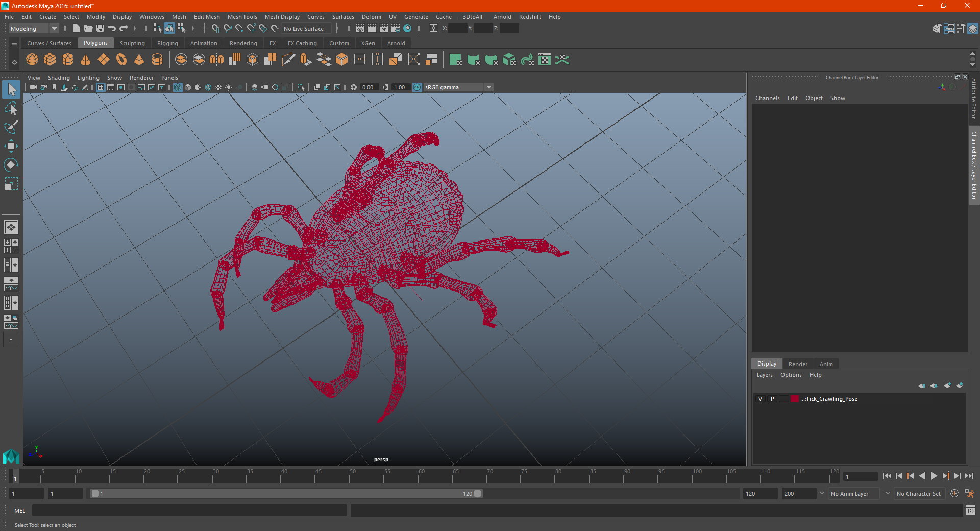Click frame 60 on the timeline
980x531 pixels.
tap(418, 476)
